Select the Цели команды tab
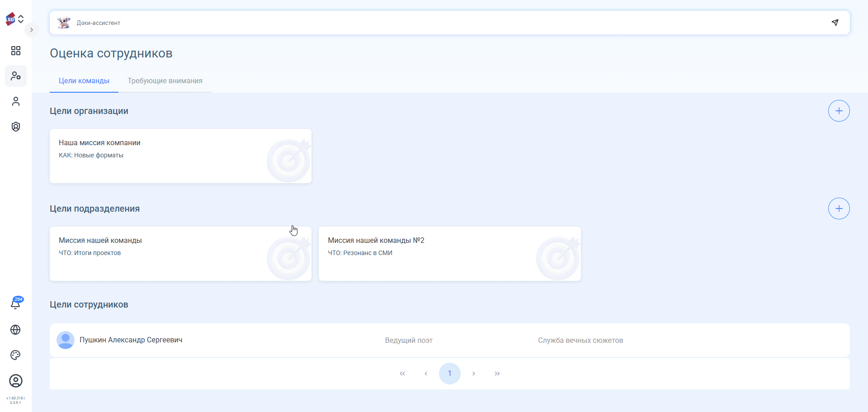Screen dimensions: 868x412 pos(84,81)
